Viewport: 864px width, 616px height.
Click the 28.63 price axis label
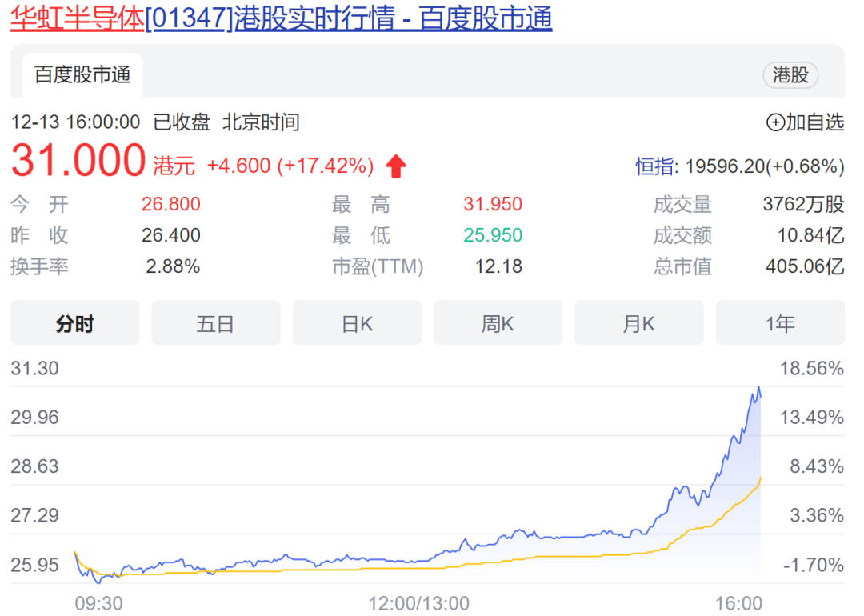34,466
